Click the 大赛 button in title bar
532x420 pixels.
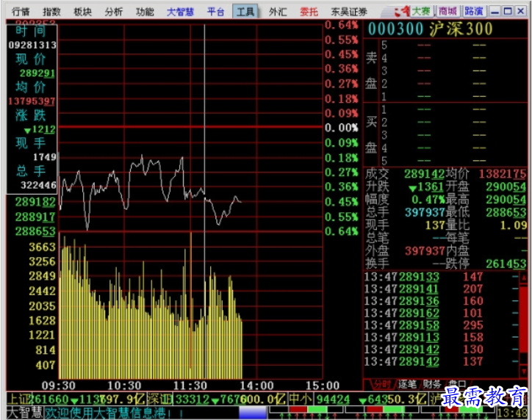click(x=421, y=11)
